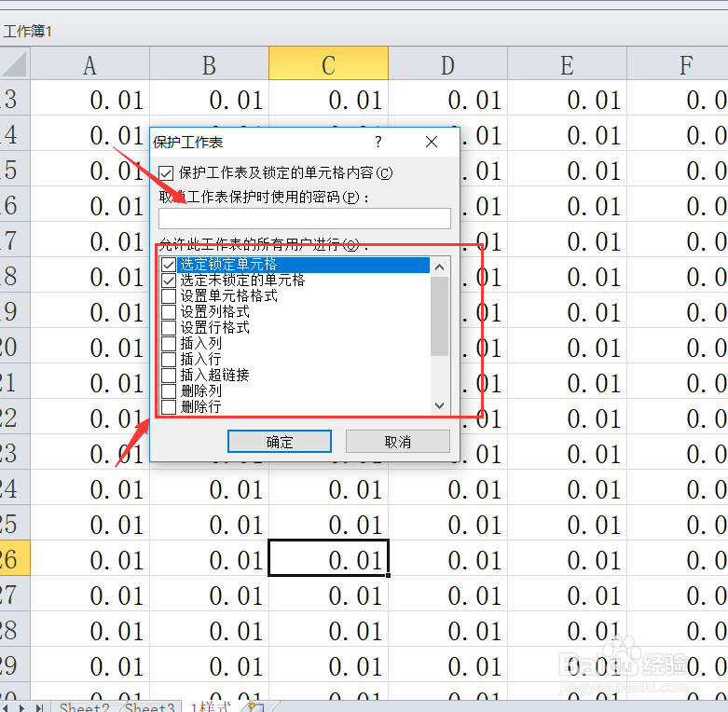This screenshot has height=712, width=728.
Task: Select column B header
Action: pyautogui.click(x=209, y=63)
